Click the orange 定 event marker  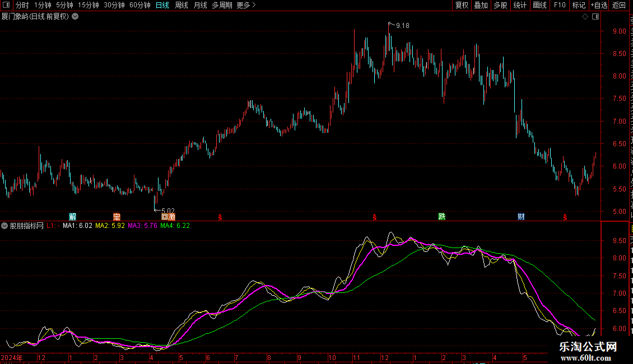tap(117, 217)
